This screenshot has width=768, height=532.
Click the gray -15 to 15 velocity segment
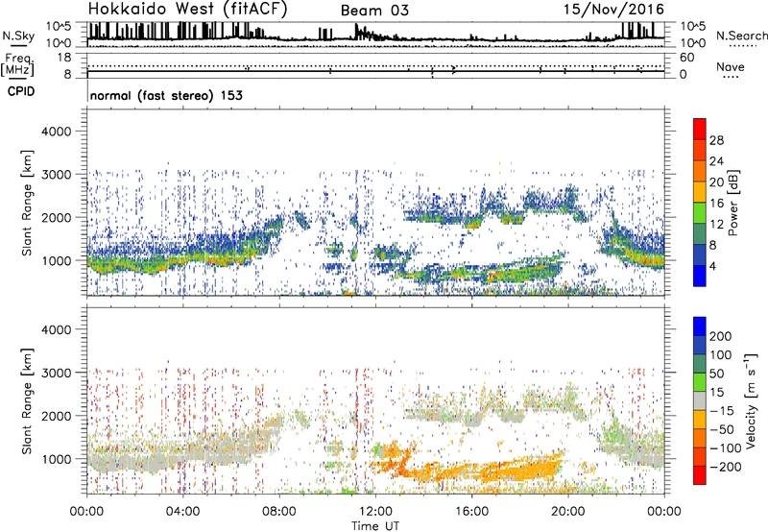[700, 400]
